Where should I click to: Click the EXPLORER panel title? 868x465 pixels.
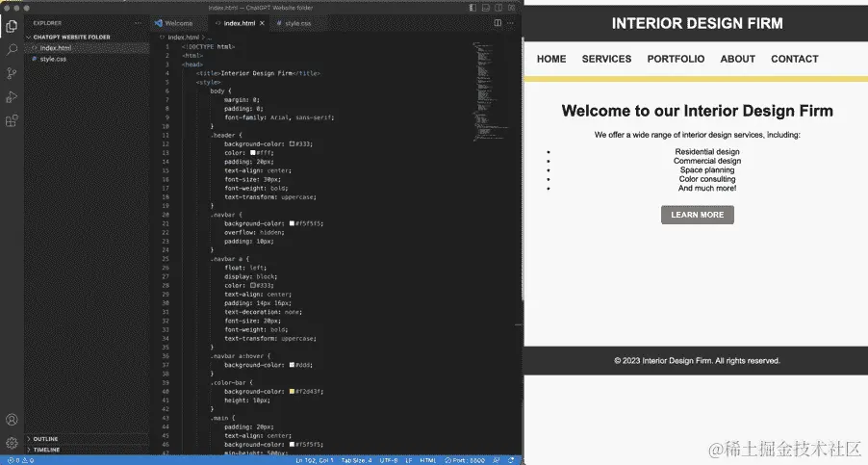point(47,23)
